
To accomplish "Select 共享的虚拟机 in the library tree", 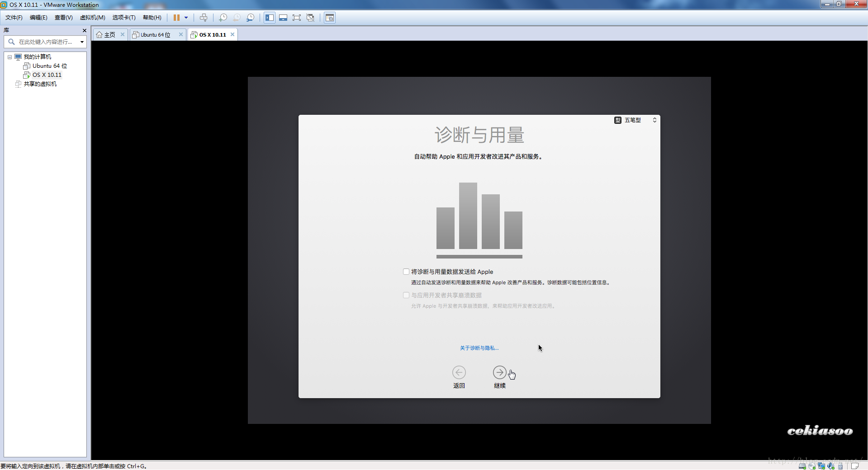I will pos(40,84).
